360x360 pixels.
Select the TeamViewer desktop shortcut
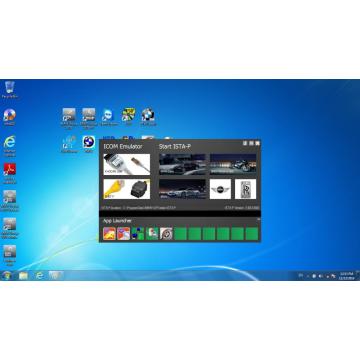[108, 117]
